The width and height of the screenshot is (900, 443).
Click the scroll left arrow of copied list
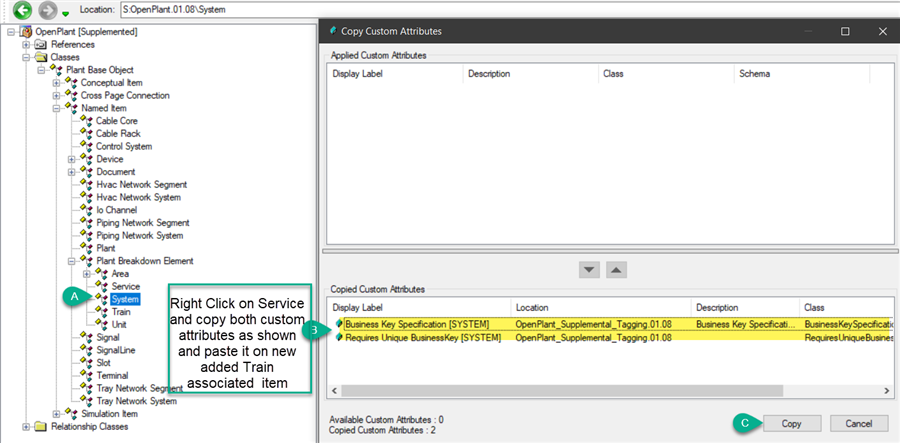(x=333, y=390)
